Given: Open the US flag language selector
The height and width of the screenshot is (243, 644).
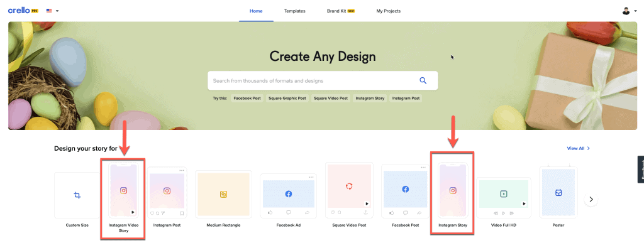Looking at the screenshot, I should (52, 11).
